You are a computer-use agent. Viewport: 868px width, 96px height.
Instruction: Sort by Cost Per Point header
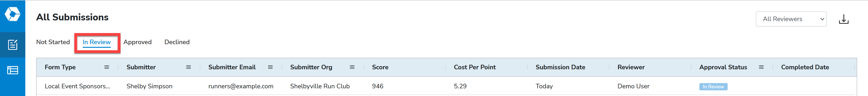pyautogui.click(x=475, y=67)
